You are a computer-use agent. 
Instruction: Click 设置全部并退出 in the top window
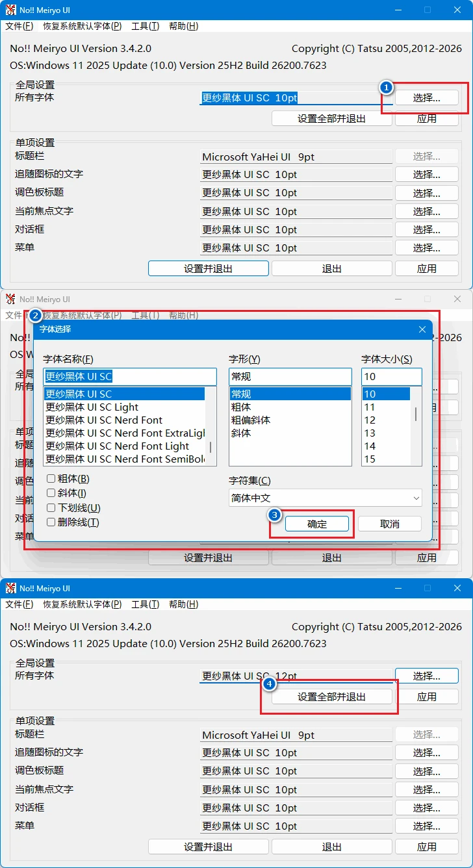point(332,119)
